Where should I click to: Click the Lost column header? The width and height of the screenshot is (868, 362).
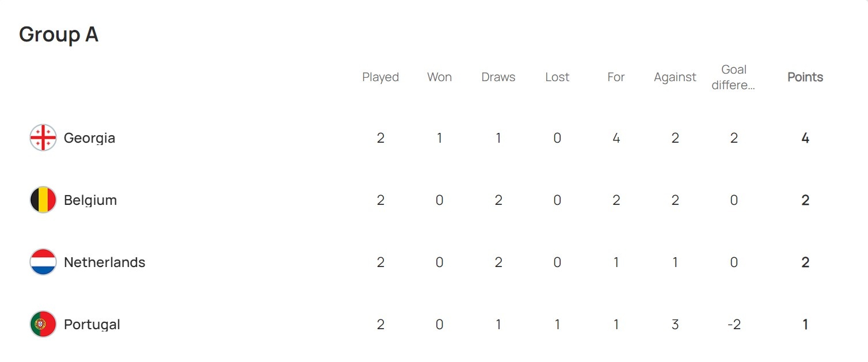point(557,77)
